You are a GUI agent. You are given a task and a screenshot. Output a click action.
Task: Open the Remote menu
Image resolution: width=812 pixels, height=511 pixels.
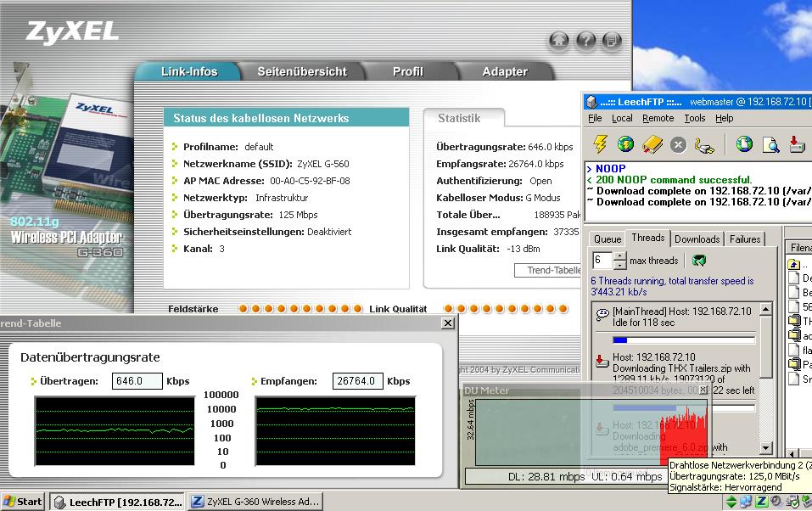(658, 118)
